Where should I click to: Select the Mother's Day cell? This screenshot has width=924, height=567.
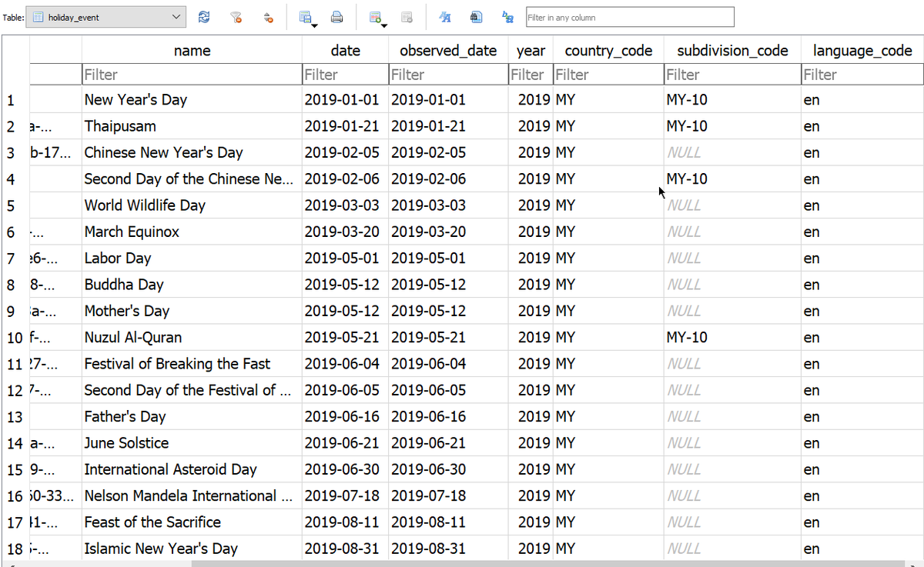(192, 311)
